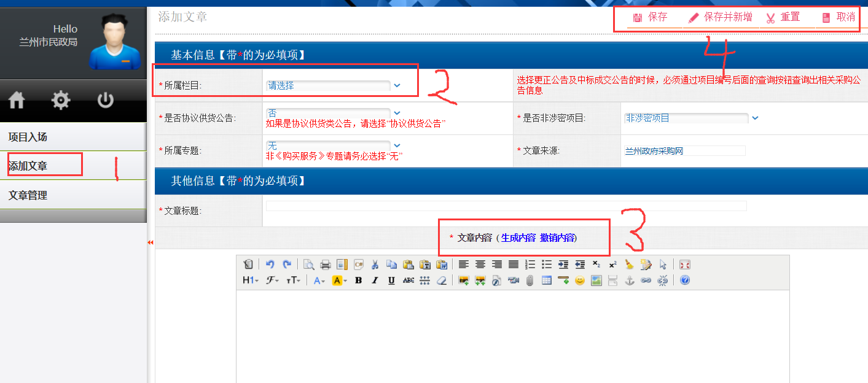This screenshot has height=383, width=868.
Task: Open the text color A dropdown
Action: pyautogui.click(x=319, y=280)
